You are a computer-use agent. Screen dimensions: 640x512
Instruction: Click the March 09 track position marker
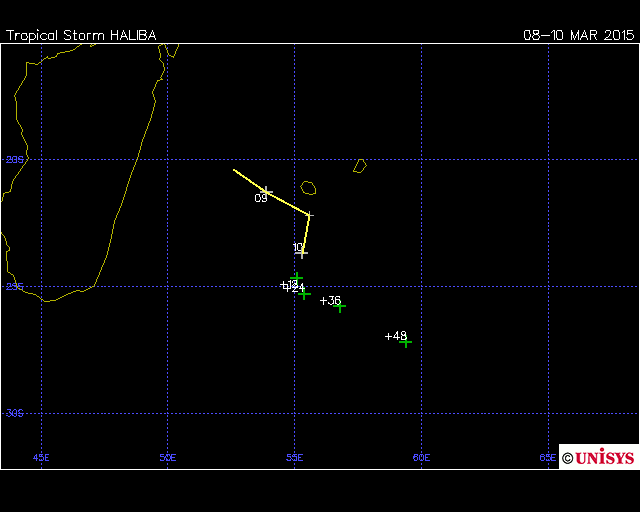click(266, 191)
